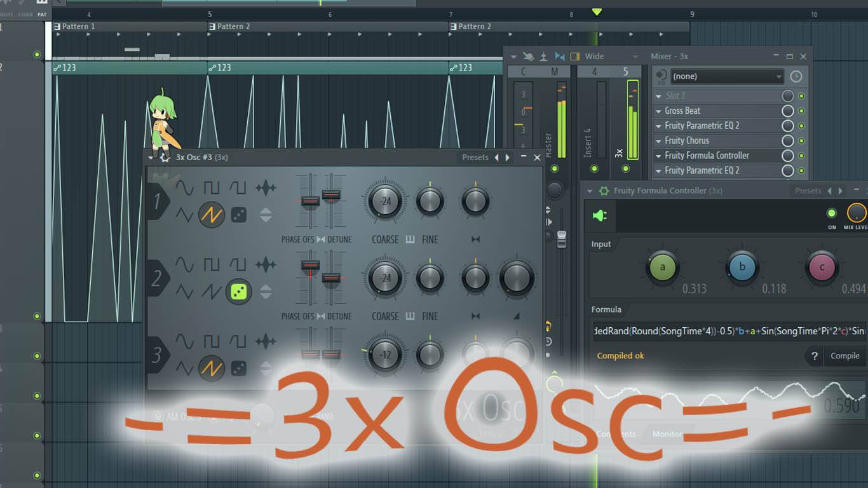868x488 pixels.
Task: Select square wave shape for oscillator 1
Action: (212, 187)
